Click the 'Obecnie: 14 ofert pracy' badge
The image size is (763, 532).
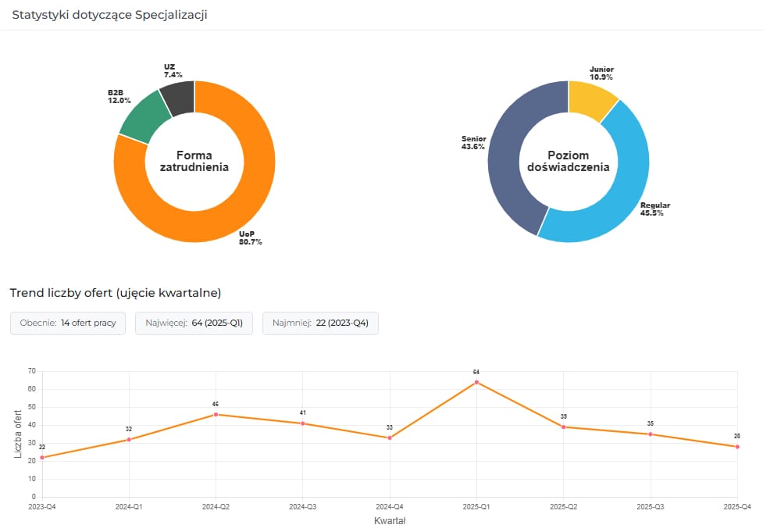tap(68, 323)
